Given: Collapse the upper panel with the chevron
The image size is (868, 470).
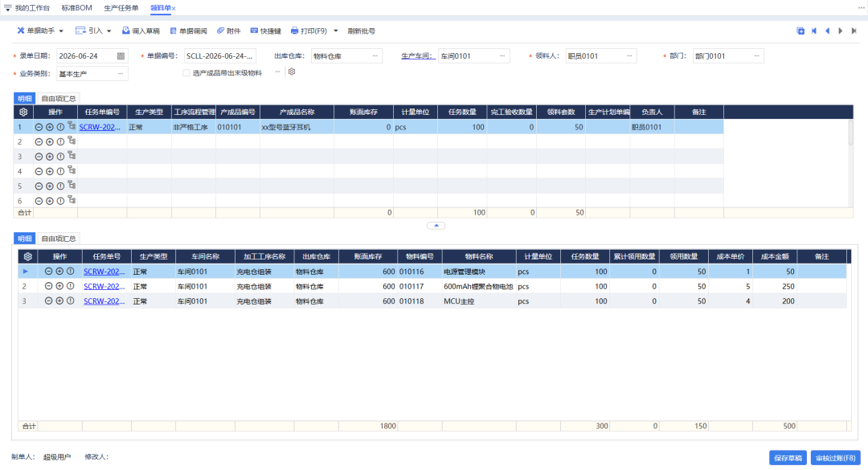Looking at the screenshot, I should click(x=436, y=225).
